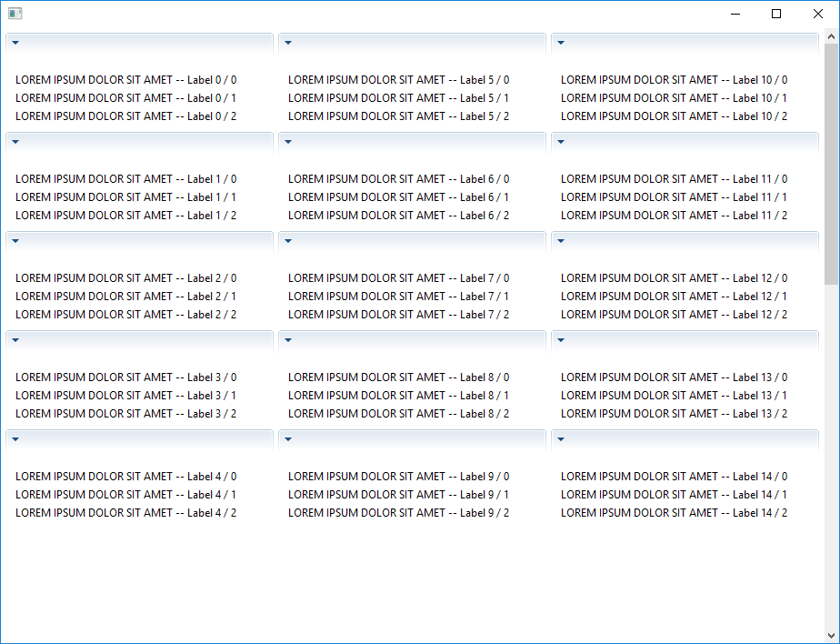Click text ending with Label 9 / 0
Image resolution: width=840 pixels, height=644 pixels.
pyautogui.click(x=398, y=477)
